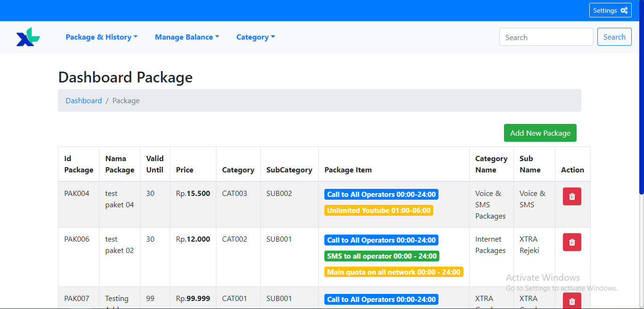Click the Action column header
This screenshot has height=309, width=644.
[x=572, y=164]
